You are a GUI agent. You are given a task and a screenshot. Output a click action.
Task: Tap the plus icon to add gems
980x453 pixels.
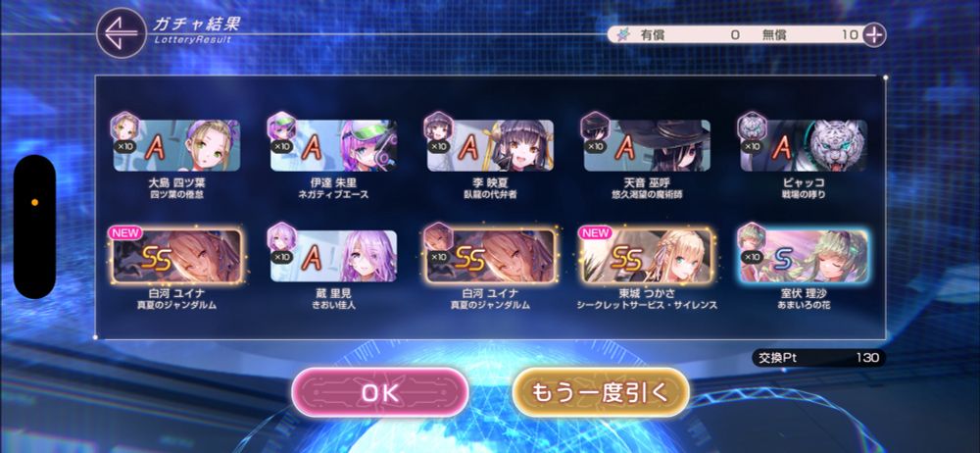click(x=874, y=35)
